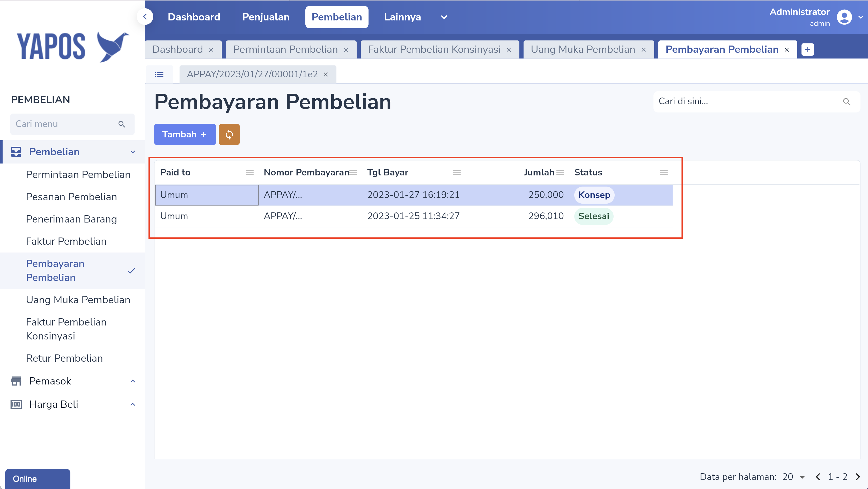Open Faktur Pembelian in sidebar
The height and width of the screenshot is (489, 868).
tap(66, 241)
